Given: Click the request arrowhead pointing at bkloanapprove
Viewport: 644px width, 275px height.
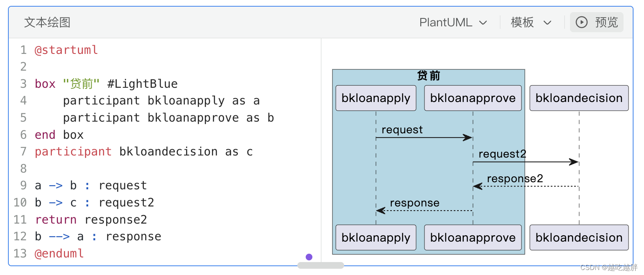Looking at the screenshot, I should (468, 137).
